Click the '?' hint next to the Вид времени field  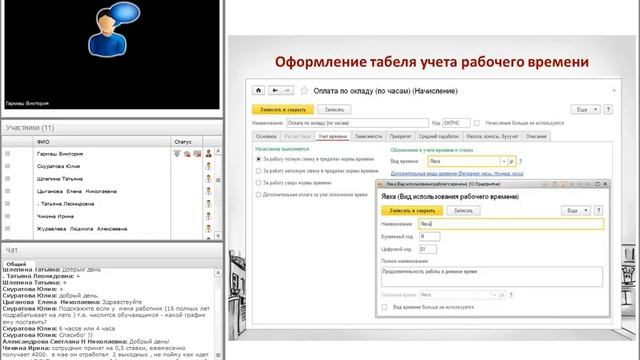tap(520, 161)
